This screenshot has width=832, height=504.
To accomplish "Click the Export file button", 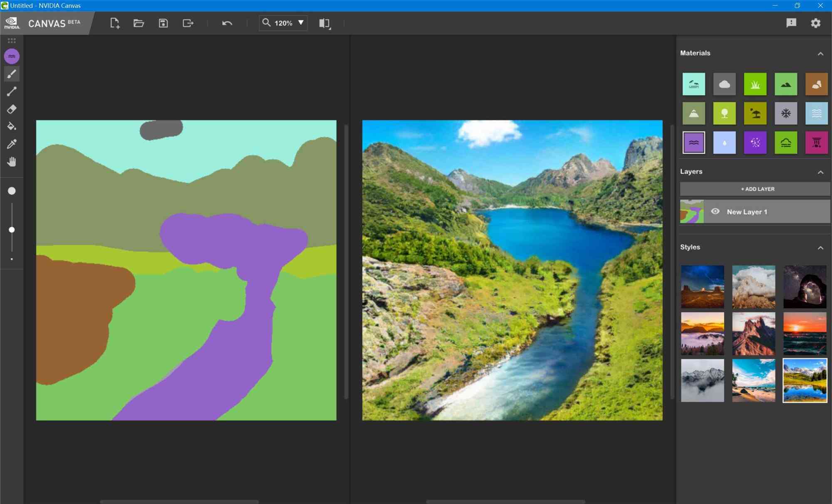I will 188,22.
